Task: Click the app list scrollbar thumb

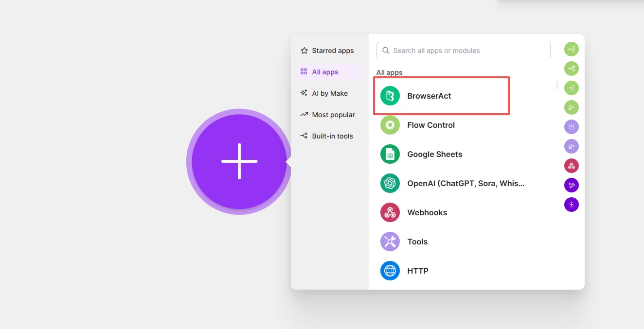Action: pyautogui.click(x=557, y=86)
